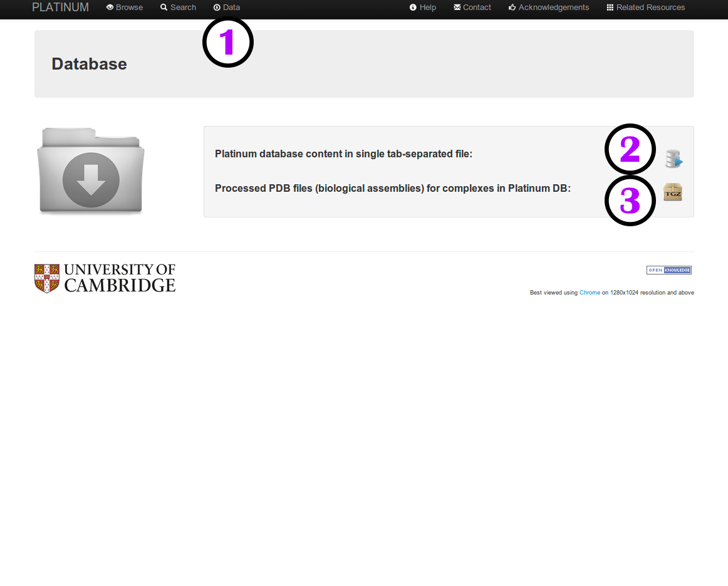Click the Contact envelope link
Screen dimensions: 728x586
(472, 8)
